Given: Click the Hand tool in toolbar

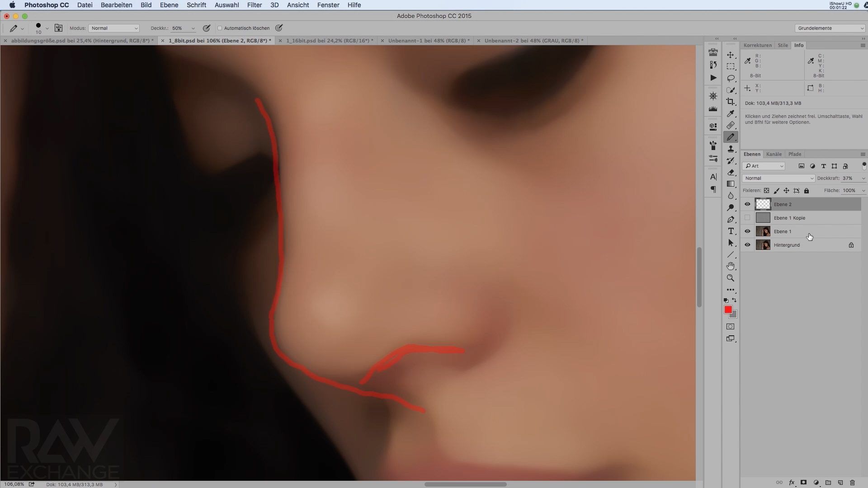Looking at the screenshot, I should [730, 266].
